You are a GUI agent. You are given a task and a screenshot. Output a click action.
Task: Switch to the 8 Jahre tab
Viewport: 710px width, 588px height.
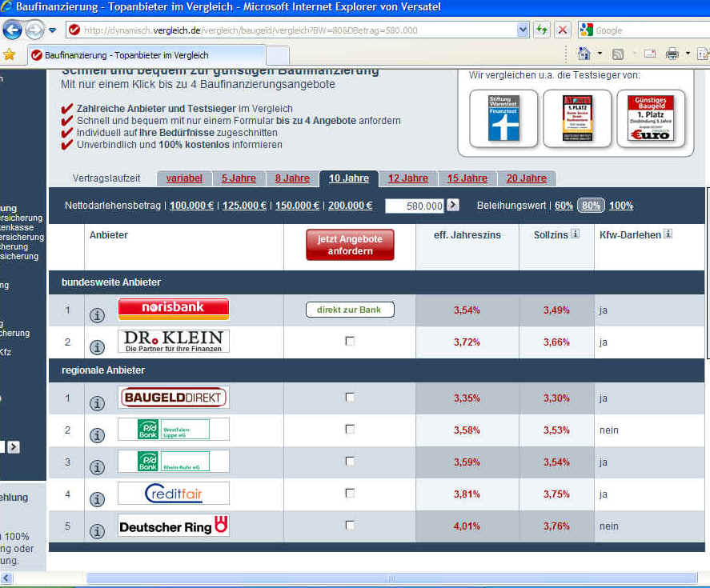pyautogui.click(x=292, y=178)
